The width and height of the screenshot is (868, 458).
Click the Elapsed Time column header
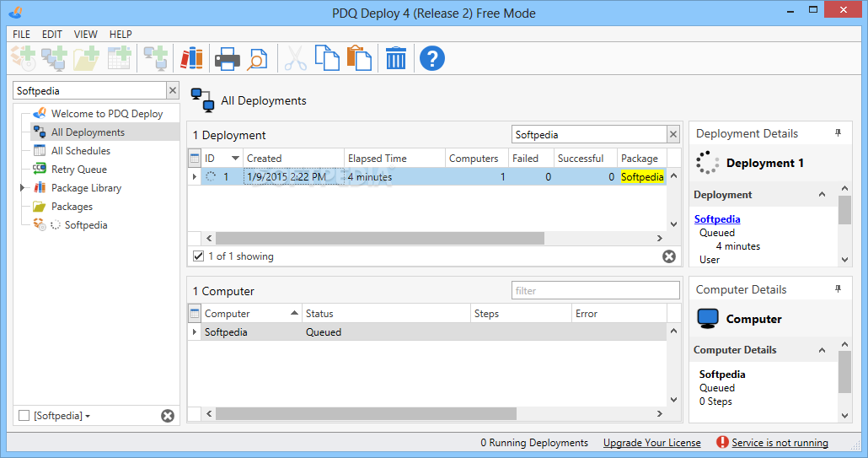point(394,159)
